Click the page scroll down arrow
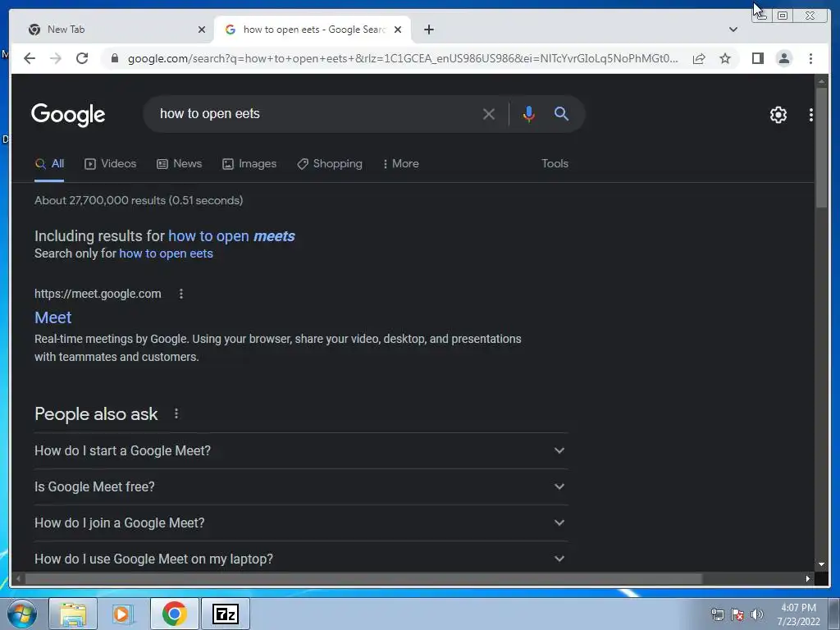 point(821,564)
